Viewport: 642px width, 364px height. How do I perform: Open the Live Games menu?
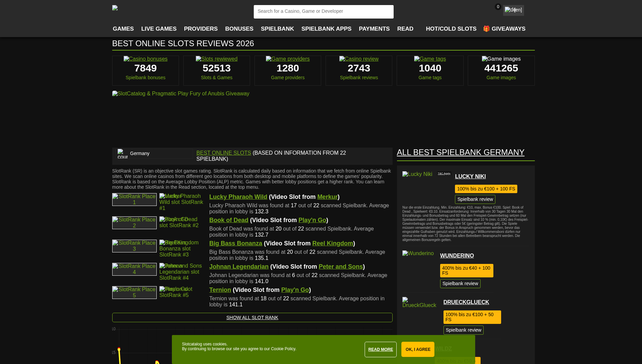click(159, 29)
